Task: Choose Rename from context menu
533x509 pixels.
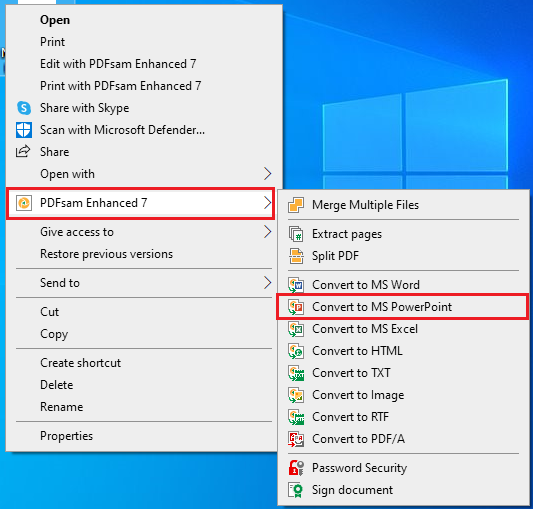Action: pos(62,407)
